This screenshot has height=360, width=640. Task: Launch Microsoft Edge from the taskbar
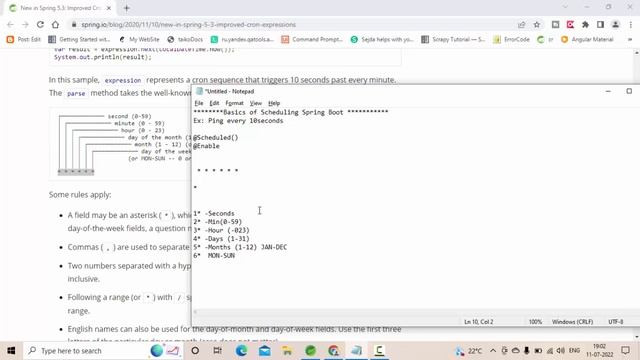pyautogui.click(x=241, y=351)
